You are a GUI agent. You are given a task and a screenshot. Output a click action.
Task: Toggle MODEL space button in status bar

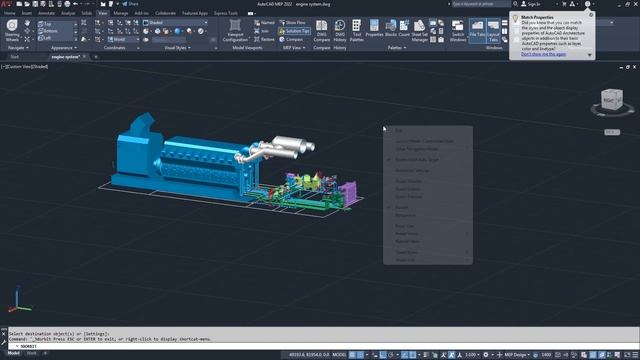[x=339, y=355]
